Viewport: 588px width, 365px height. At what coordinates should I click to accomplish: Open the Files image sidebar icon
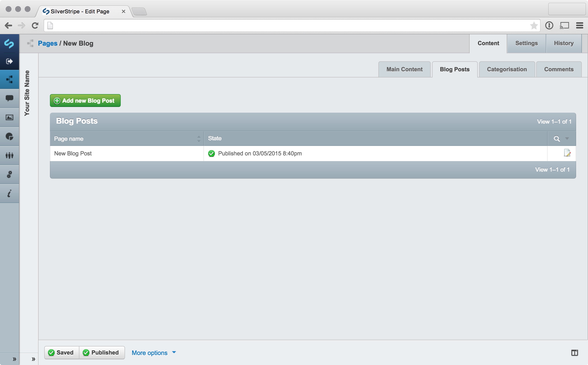pos(9,118)
